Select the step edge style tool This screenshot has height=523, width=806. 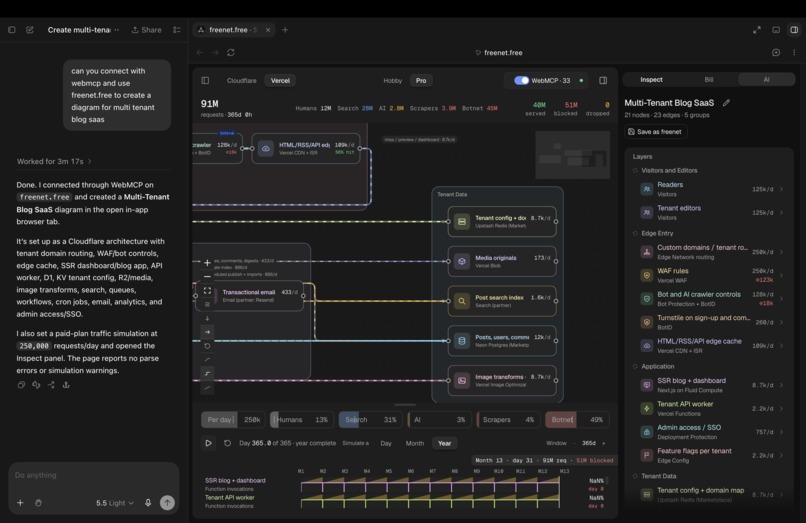click(207, 373)
